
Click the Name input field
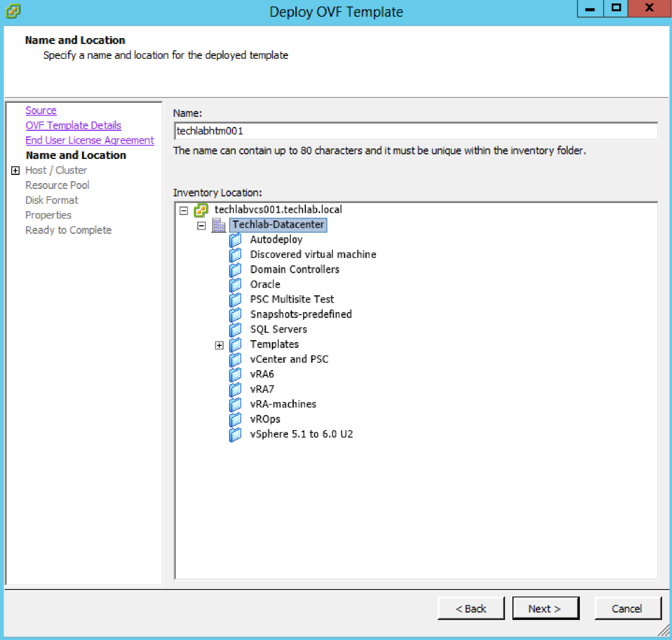click(x=415, y=131)
